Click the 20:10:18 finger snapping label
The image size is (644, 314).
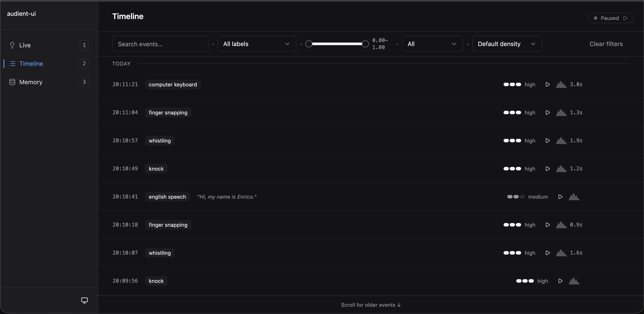click(x=168, y=225)
